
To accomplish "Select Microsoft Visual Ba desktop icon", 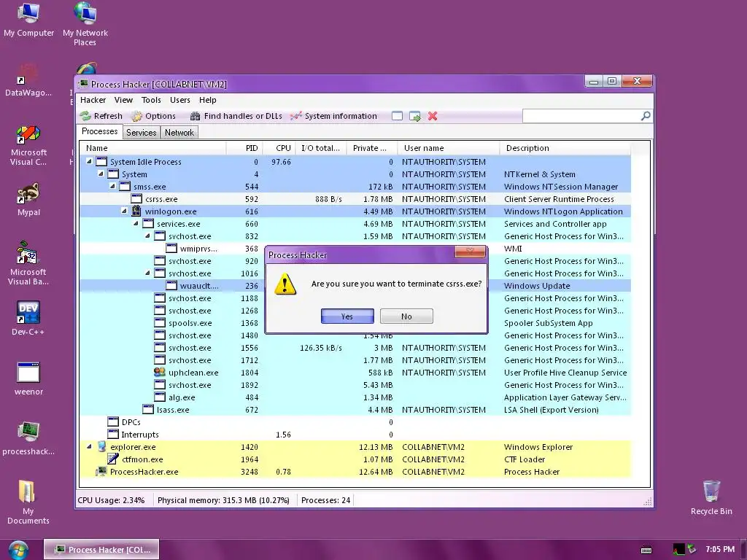I will pyautogui.click(x=28, y=263).
